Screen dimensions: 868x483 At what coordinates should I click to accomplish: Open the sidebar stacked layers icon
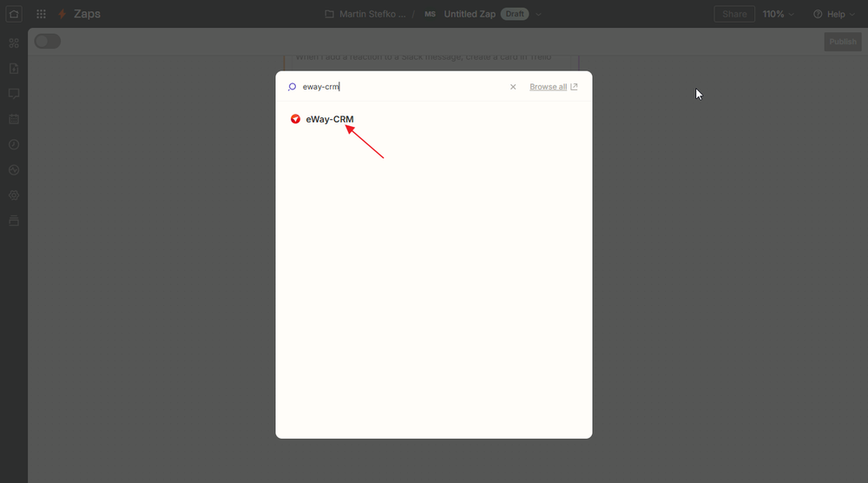point(14,221)
